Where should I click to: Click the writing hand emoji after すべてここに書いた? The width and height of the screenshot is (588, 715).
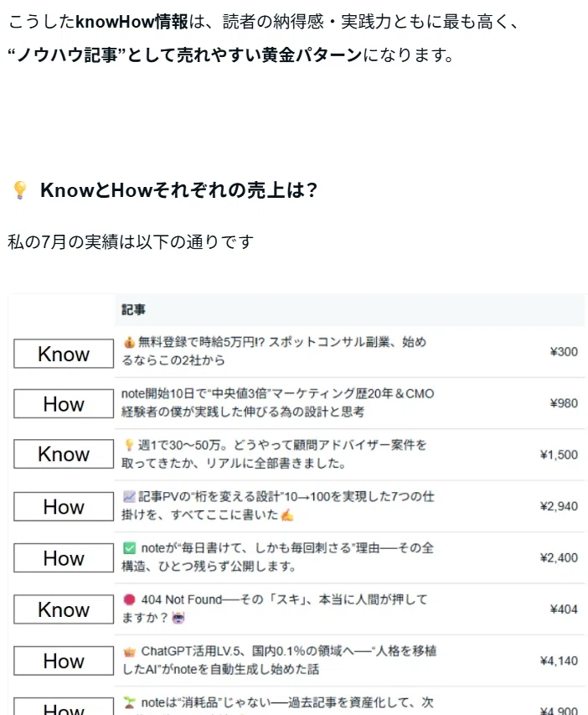[x=287, y=516]
